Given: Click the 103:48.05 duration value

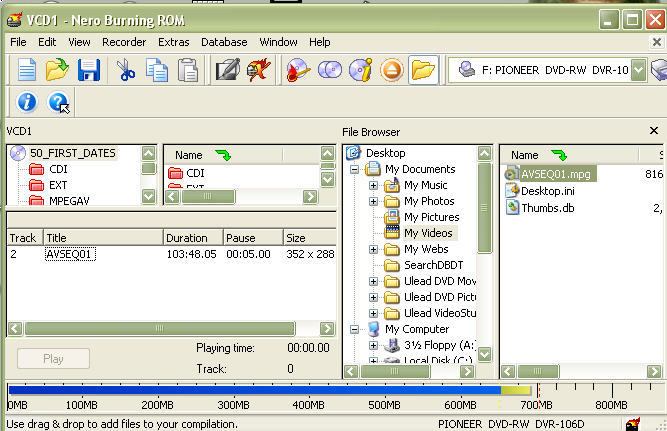Looking at the screenshot, I should click(191, 254).
